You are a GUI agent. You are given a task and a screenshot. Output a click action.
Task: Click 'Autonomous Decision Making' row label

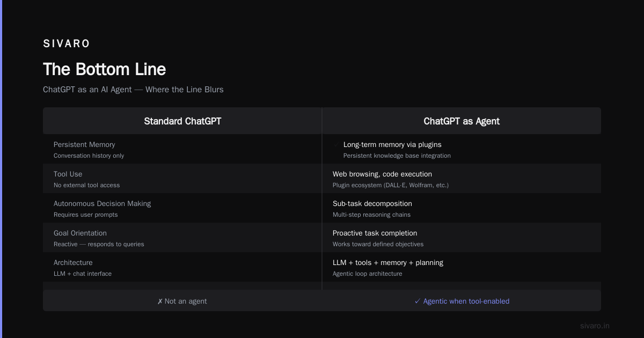103,204
